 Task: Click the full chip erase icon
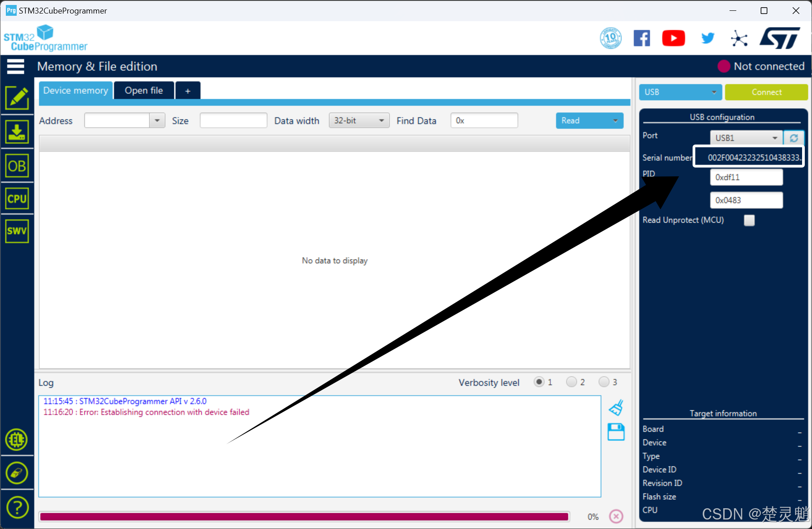tap(17, 473)
